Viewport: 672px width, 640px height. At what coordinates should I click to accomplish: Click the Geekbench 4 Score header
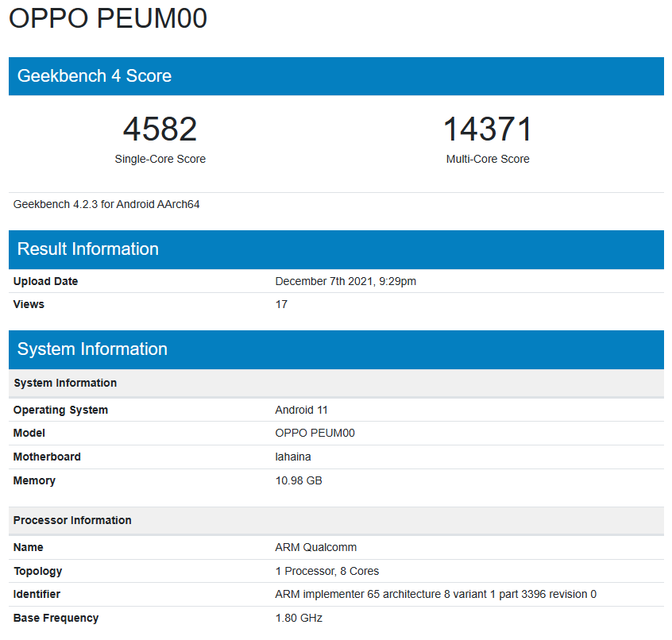(336, 76)
